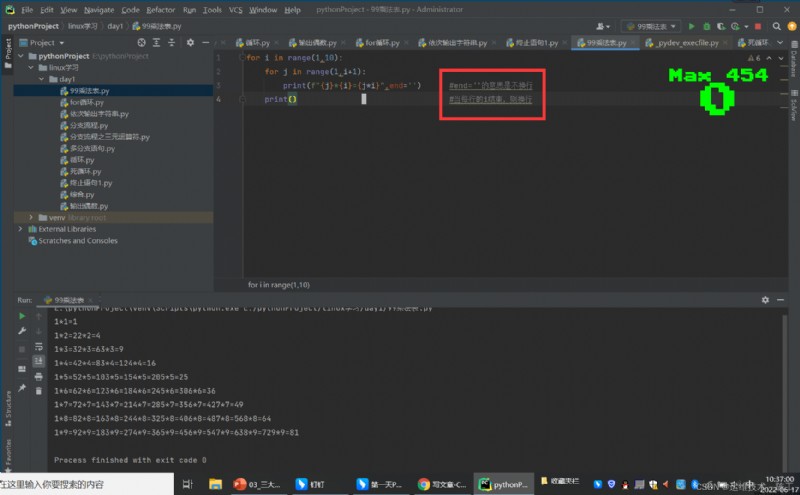The width and height of the screenshot is (800, 495).
Task: Open the wrench settings in the Run panel
Action: coord(21,331)
